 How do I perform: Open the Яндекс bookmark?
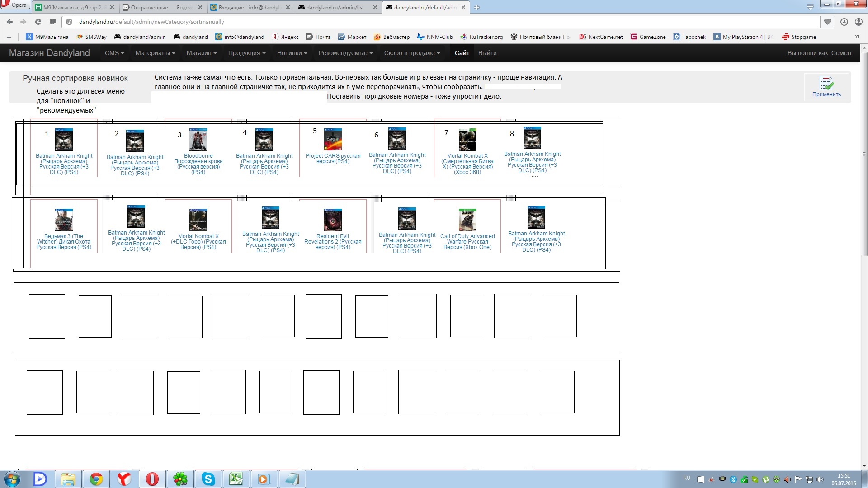point(285,37)
